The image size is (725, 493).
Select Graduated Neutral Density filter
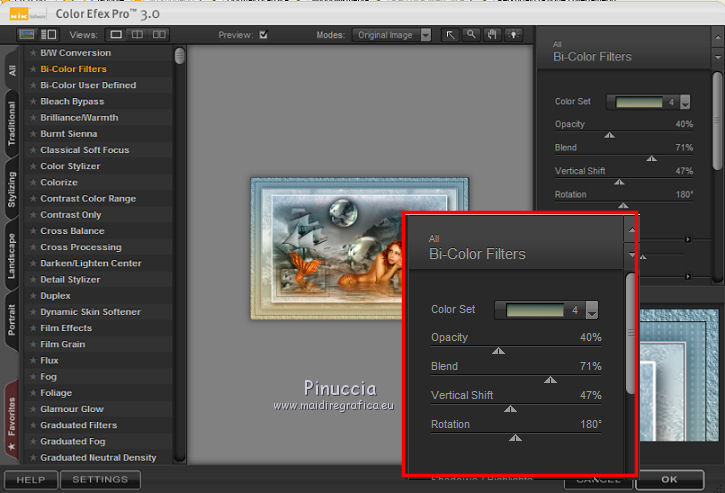point(98,457)
